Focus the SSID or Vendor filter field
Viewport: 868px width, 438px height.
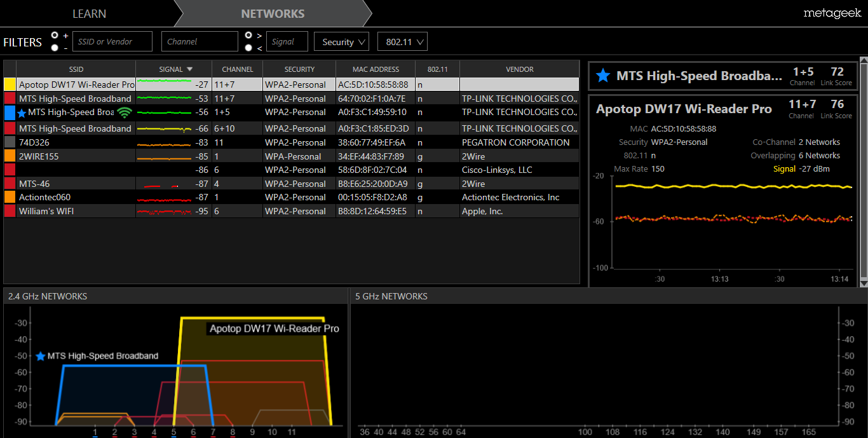pos(112,42)
